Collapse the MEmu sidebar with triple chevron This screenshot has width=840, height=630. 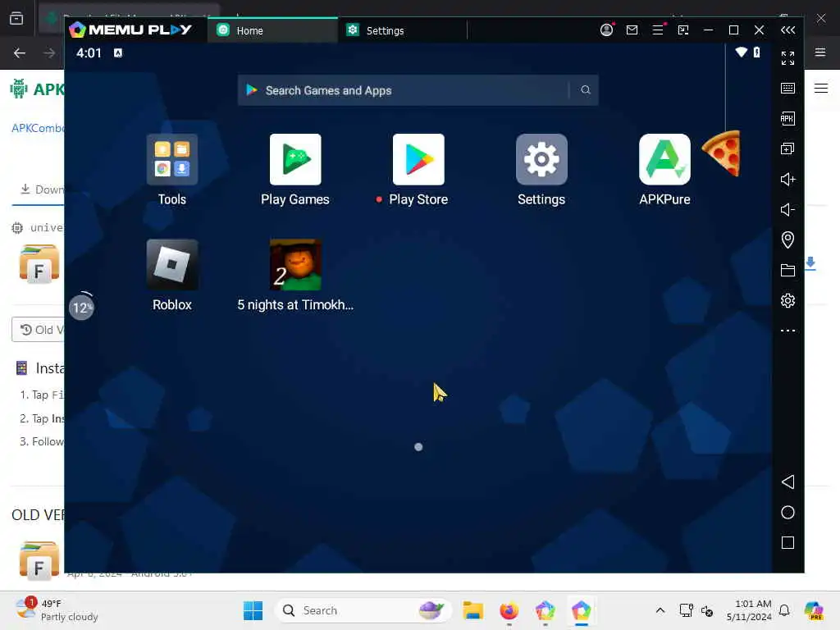(x=787, y=30)
